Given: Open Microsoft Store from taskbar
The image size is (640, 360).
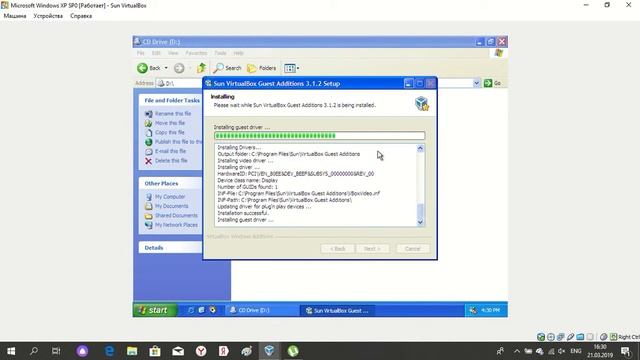Looking at the screenshot, I should click(155, 351).
